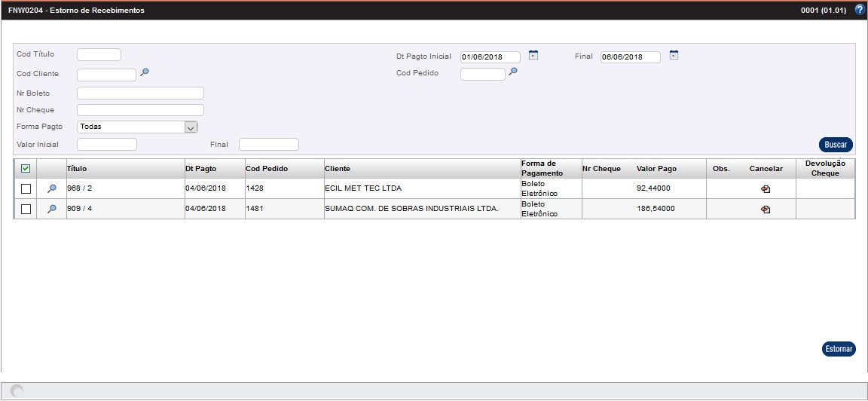
Task: Check the box for título 968 / 2
Action: (x=26, y=188)
